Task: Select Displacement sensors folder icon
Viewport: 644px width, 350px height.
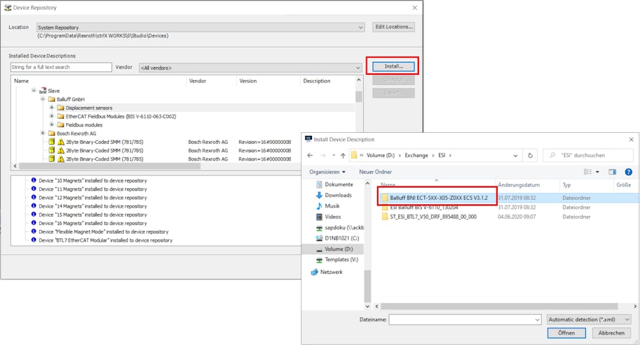Action: click(61, 108)
